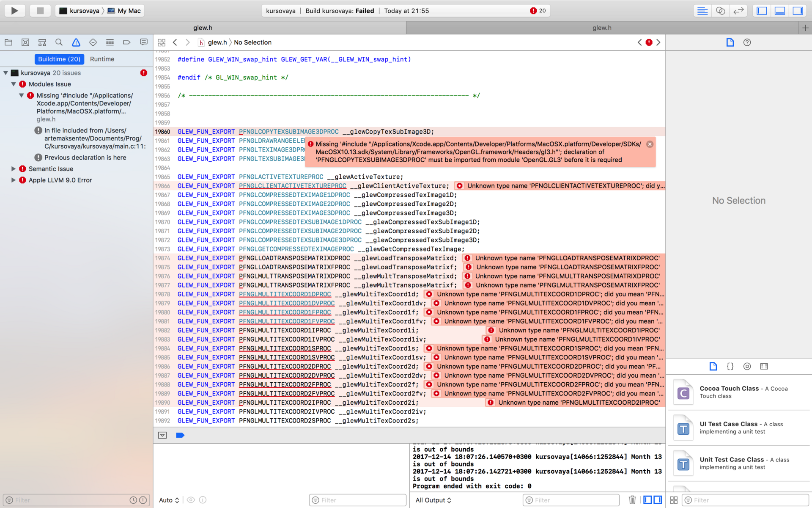
Task: Click No Selection in the jump bar
Action: pyautogui.click(x=252, y=42)
